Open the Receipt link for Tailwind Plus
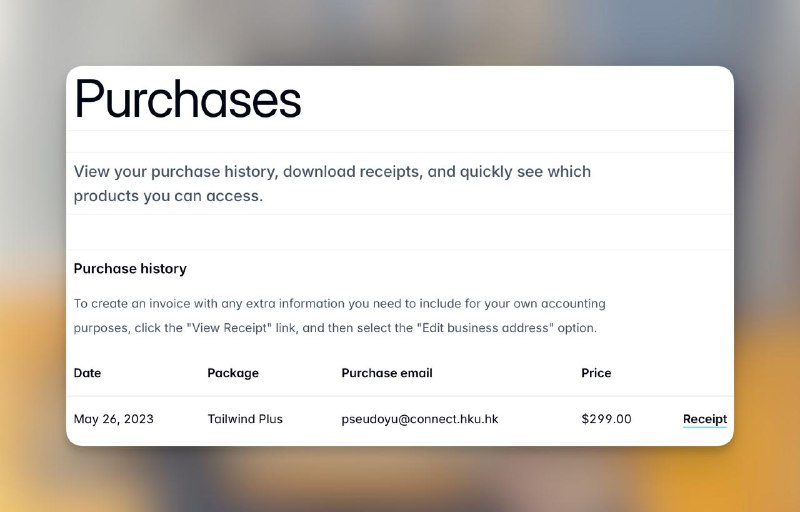 pos(704,419)
